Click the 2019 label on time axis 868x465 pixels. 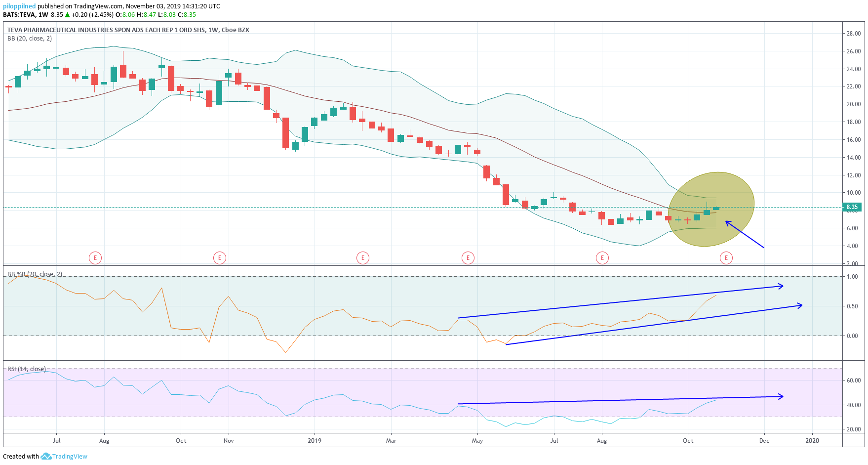pyautogui.click(x=315, y=441)
